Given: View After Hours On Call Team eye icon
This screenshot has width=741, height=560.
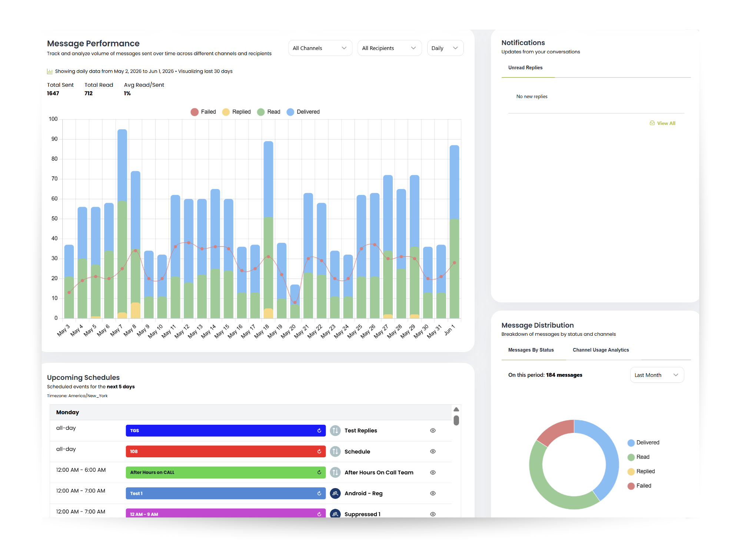Looking at the screenshot, I should coord(433,473).
